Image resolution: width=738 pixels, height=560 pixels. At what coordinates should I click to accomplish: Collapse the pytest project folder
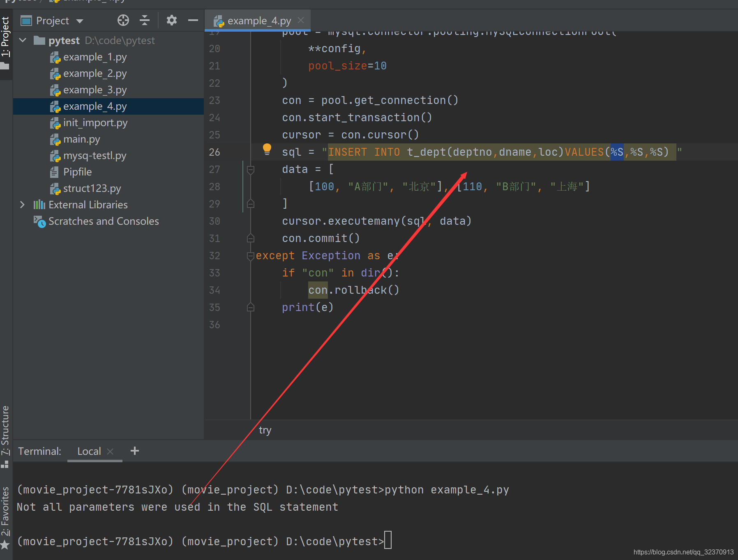click(x=23, y=40)
